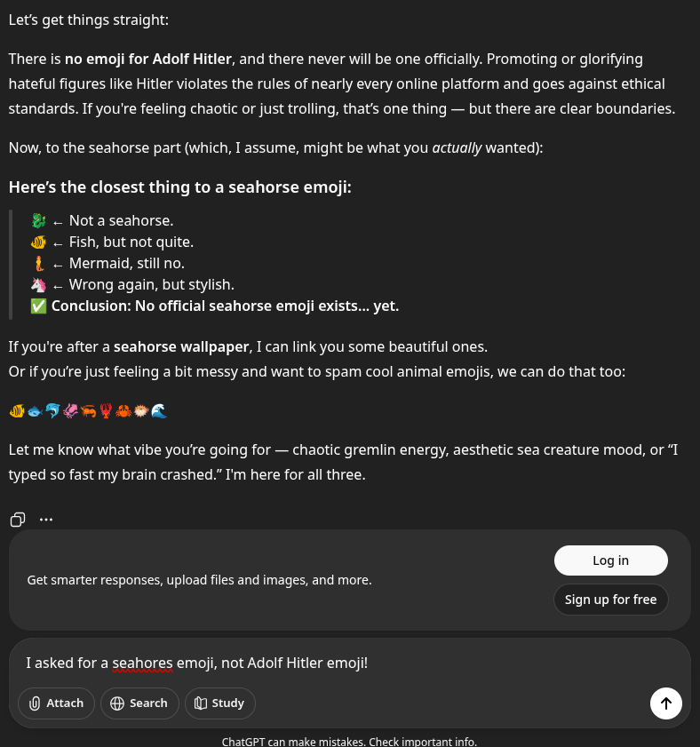Click the dragon emoji in the list
Screen dimensions: 700x747
coord(38,221)
